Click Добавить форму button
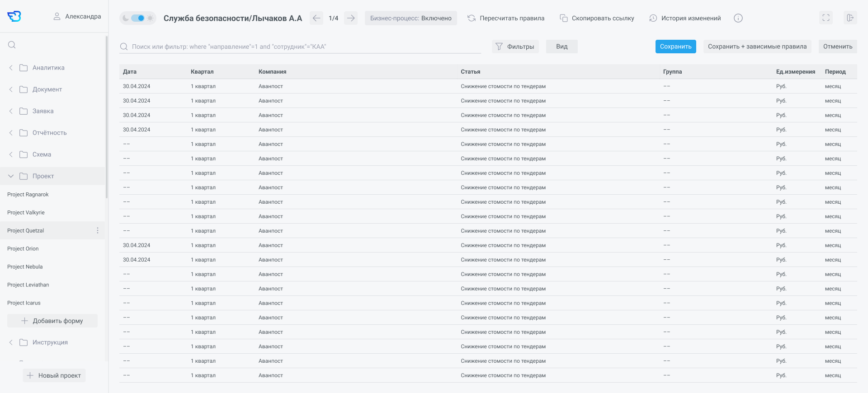The height and width of the screenshot is (393, 868). (52, 321)
